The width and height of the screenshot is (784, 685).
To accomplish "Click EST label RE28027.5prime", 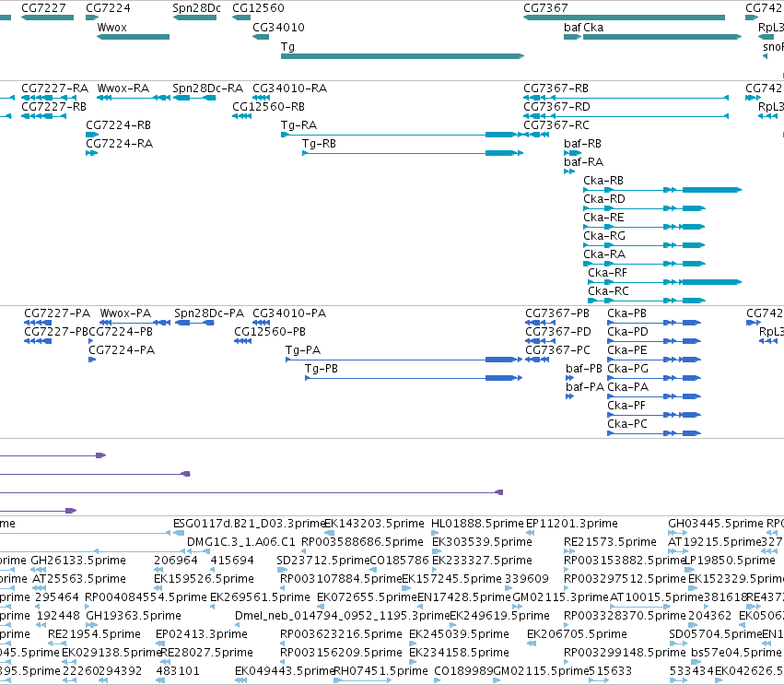I will click(x=206, y=653).
